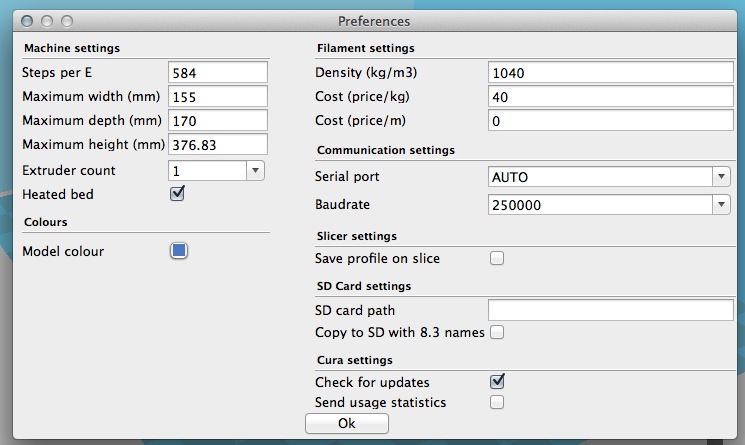745x445 pixels.
Task: Enable Copy to SD with 8.3 names
Action: point(496,332)
